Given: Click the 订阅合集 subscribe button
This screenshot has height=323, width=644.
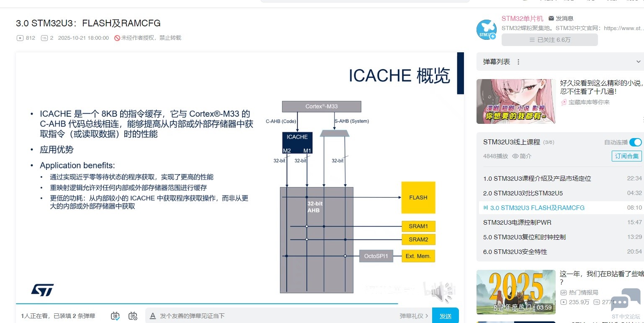Looking at the screenshot, I should [x=626, y=156].
